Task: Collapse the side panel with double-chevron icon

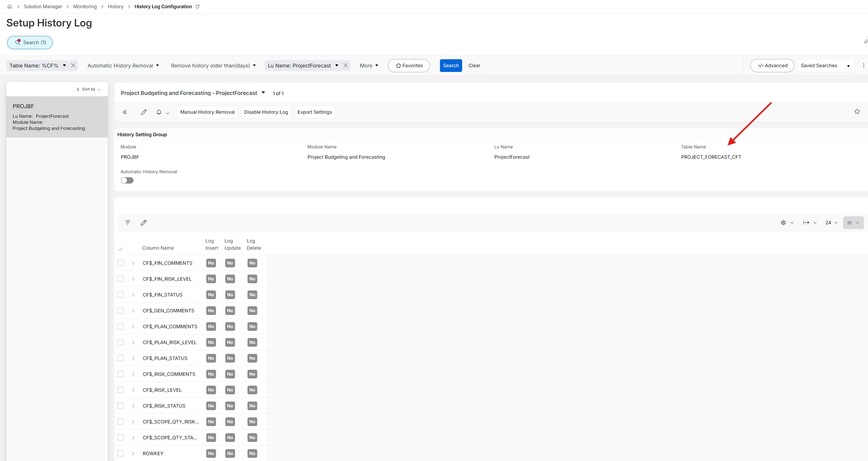Action: [125, 112]
